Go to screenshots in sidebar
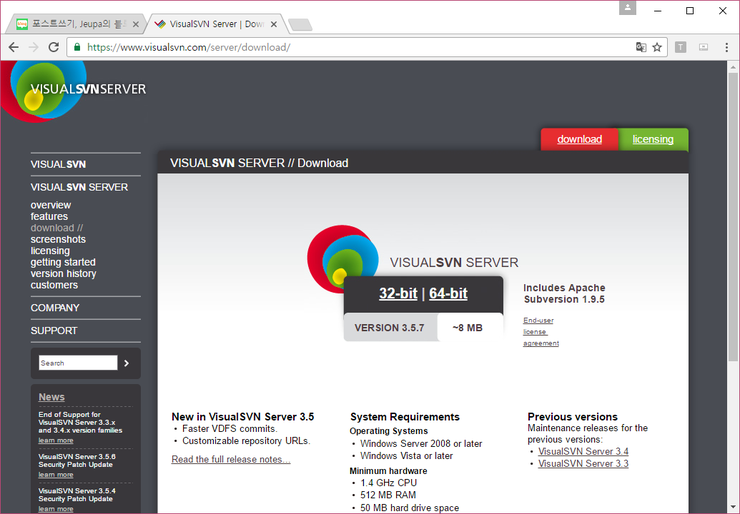This screenshot has width=740, height=514. point(58,239)
